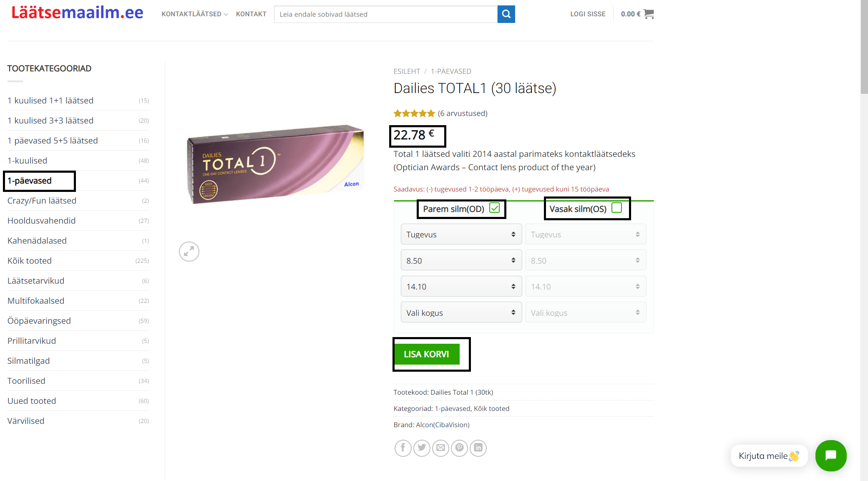This screenshot has height=481, width=868.
Task: Click the blue search magnifier button
Action: pyautogui.click(x=506, y=14)
